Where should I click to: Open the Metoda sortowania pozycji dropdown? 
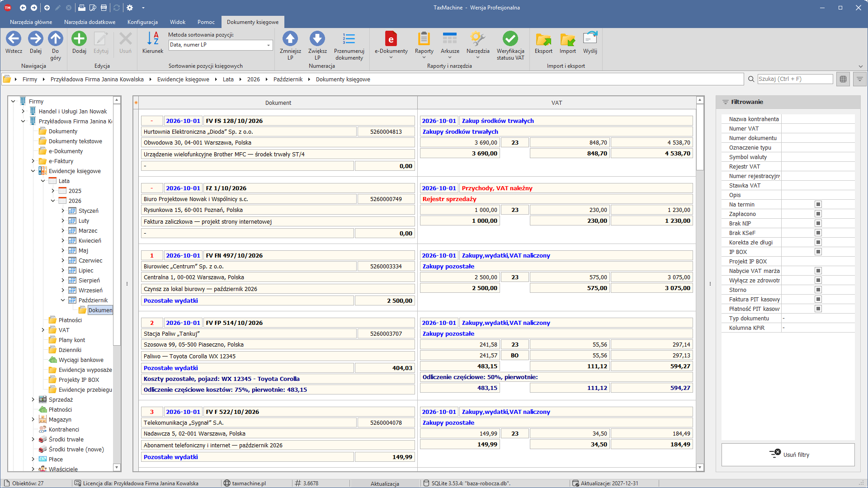221,45
